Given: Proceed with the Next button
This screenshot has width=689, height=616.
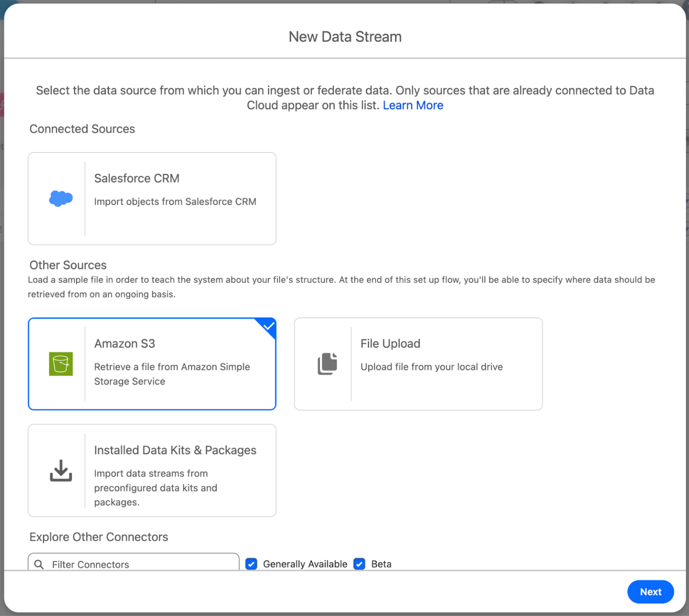Looking at the screenshot, I should tap(650, 592).
